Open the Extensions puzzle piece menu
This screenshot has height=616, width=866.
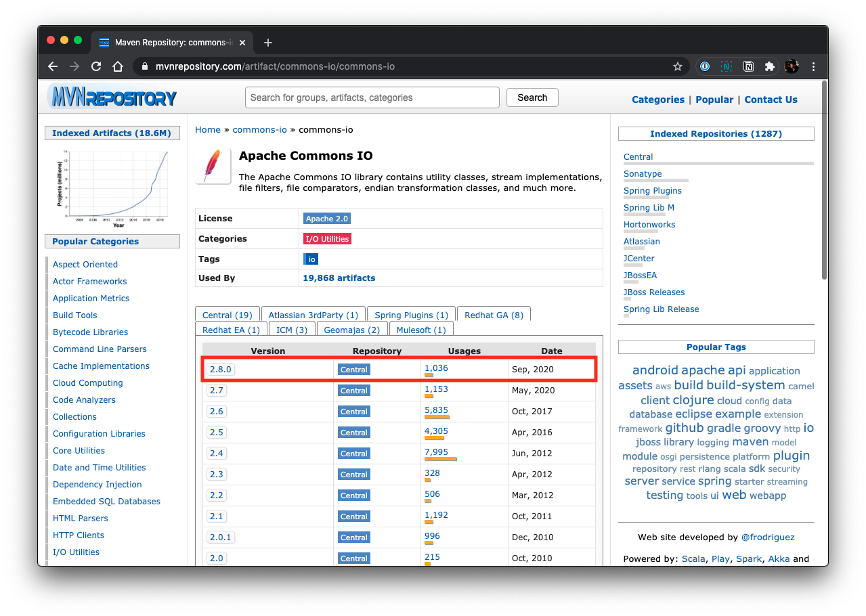point(769,66)
